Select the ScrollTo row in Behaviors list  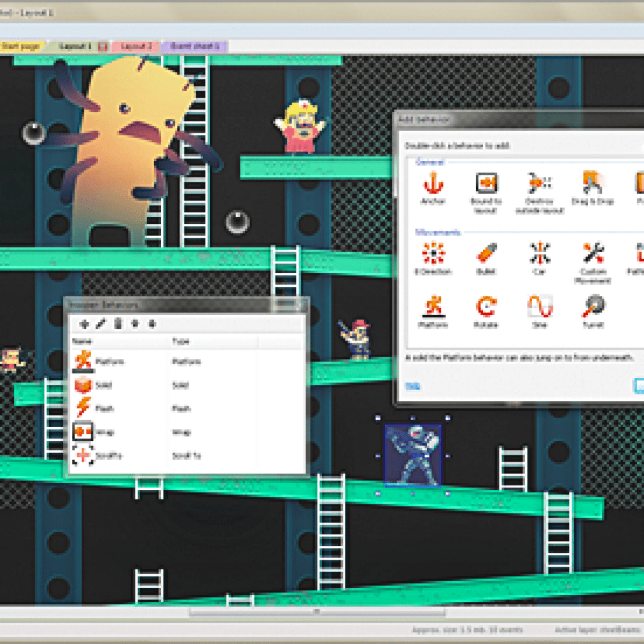click(x=186, y=455)
